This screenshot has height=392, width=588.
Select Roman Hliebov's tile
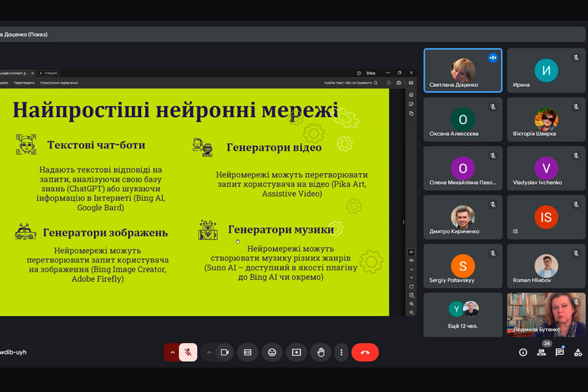(546, 266)
